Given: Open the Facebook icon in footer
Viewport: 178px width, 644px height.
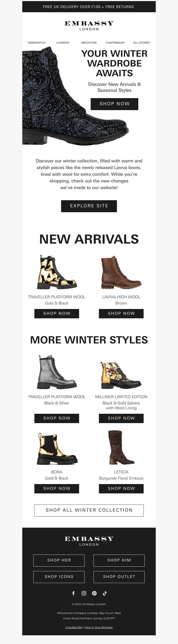Looking at the screenshot, I should tap(73, 593).
